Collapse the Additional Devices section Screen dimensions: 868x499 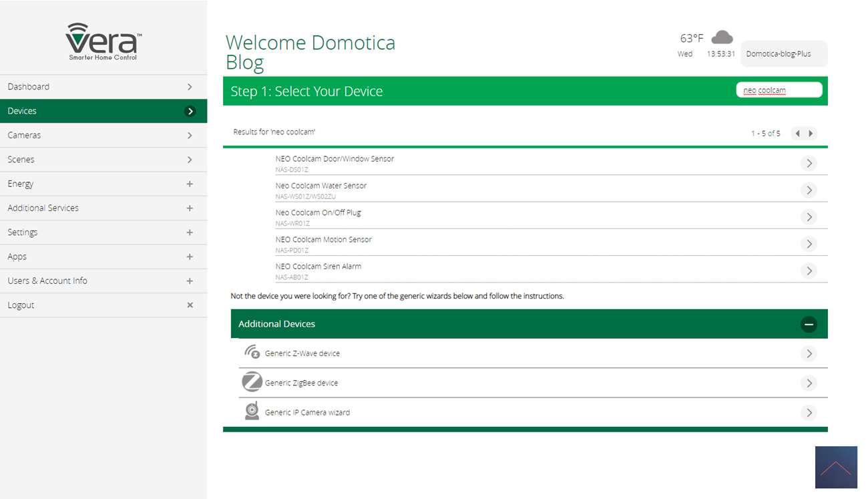click(809, 324)
